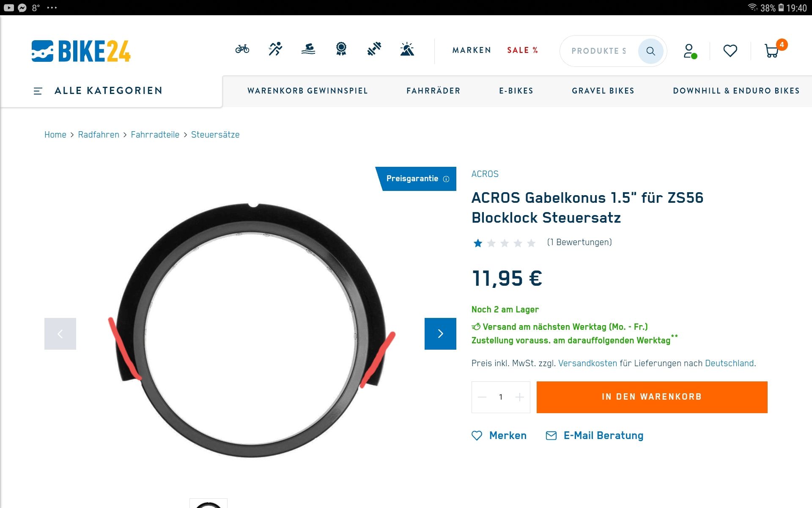Follow the Versandkosten link
The image size is (812, 508).
[587, 363]
